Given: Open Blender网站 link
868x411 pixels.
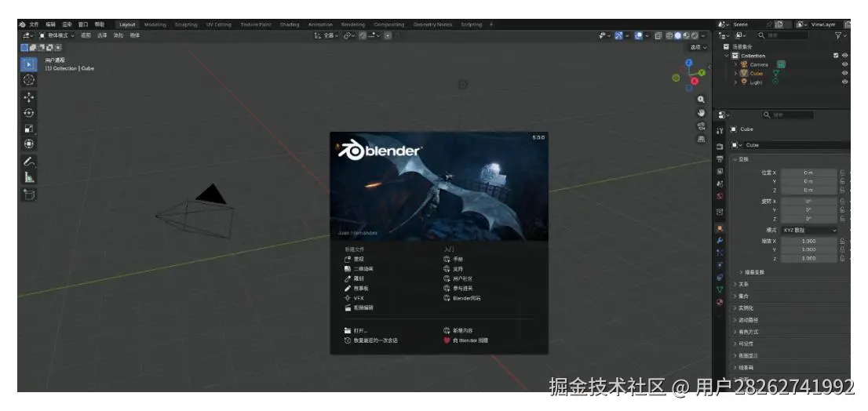Looking at the screenshot, I should point(462,298).
